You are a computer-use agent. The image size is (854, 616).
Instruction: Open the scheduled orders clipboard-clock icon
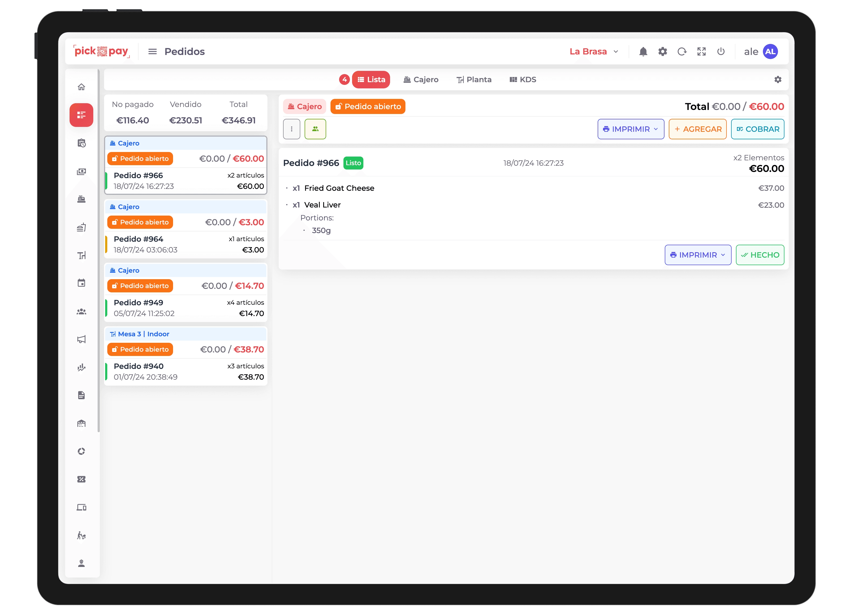click(x=81, y=143)
